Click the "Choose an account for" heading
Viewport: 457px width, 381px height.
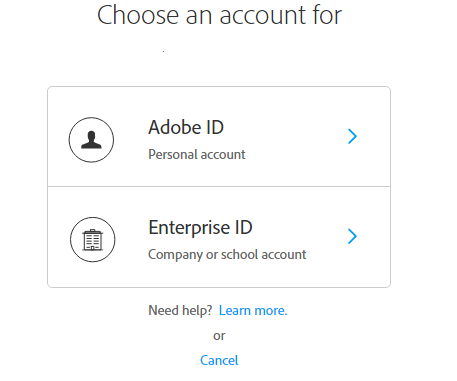pos(219,15)
